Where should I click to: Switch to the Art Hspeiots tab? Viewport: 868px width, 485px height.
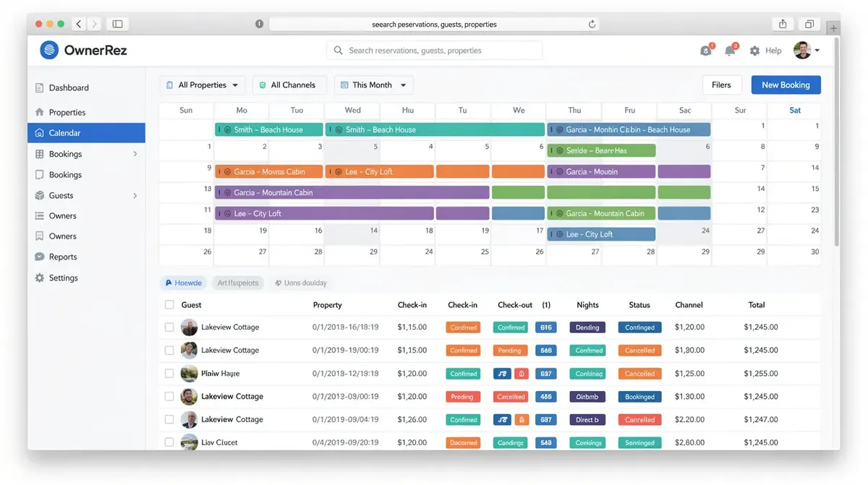tap(238, 283)
